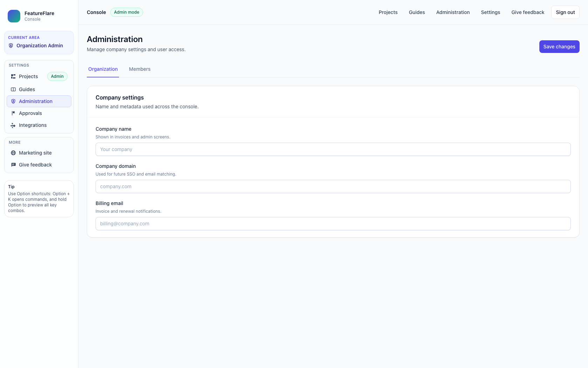Click the Projects grid icon in sidebar
Image resolution: width=588 pixels, height=368 pixels.
[x=13, y=76]
